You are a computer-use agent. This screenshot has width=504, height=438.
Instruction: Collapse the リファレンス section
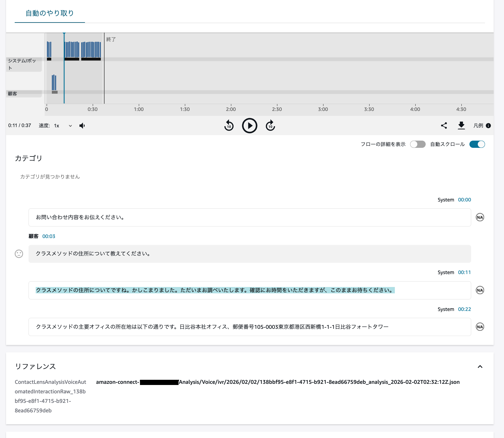[480, 367]
